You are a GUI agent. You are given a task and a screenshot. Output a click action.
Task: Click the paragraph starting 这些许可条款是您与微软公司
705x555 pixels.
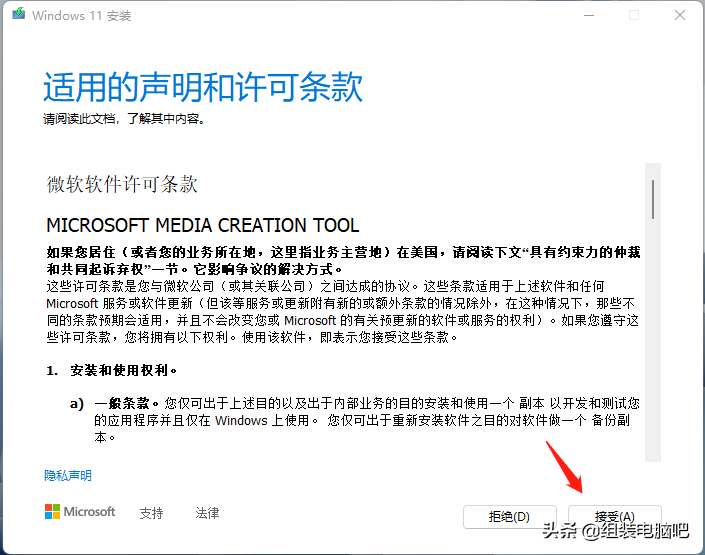[x=343, y=312]
